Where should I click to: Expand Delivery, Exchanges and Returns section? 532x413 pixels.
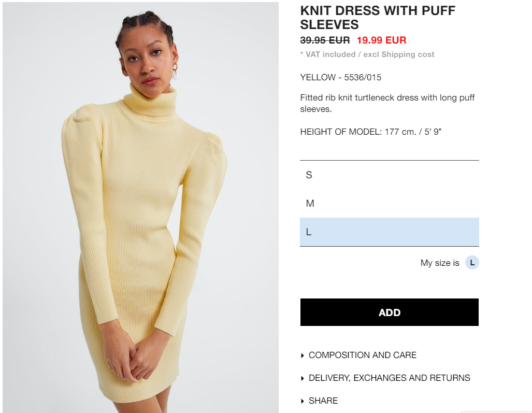[389, 378]
